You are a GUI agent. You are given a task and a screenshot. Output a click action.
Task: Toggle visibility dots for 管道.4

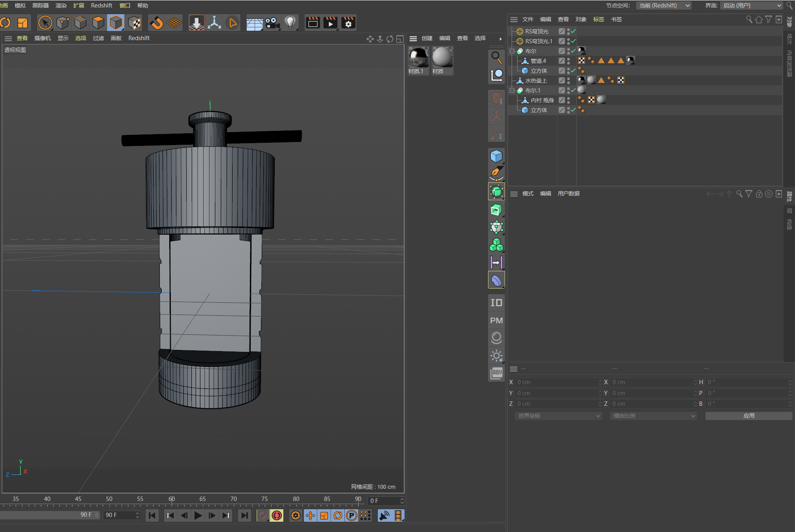coord(568,61)
